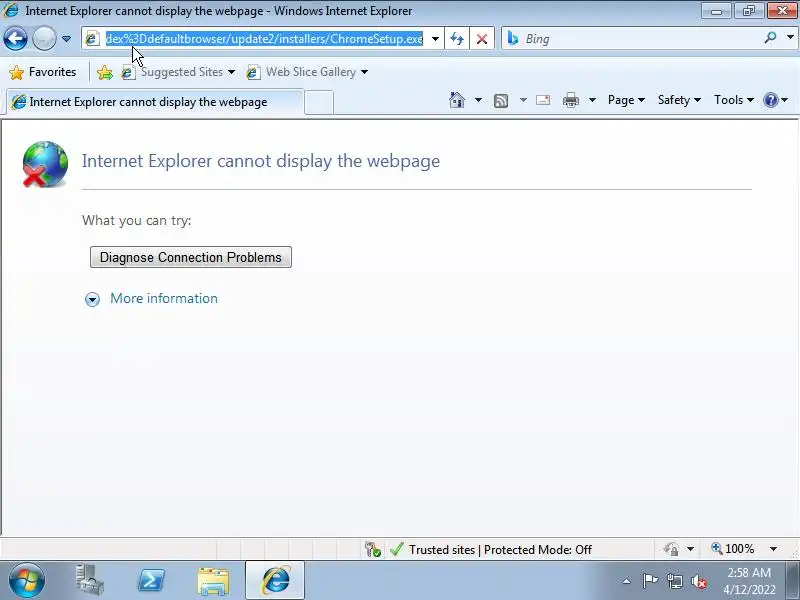Click the More information link
The height and width of the screenshot is (600, 800).
[164, 298]
